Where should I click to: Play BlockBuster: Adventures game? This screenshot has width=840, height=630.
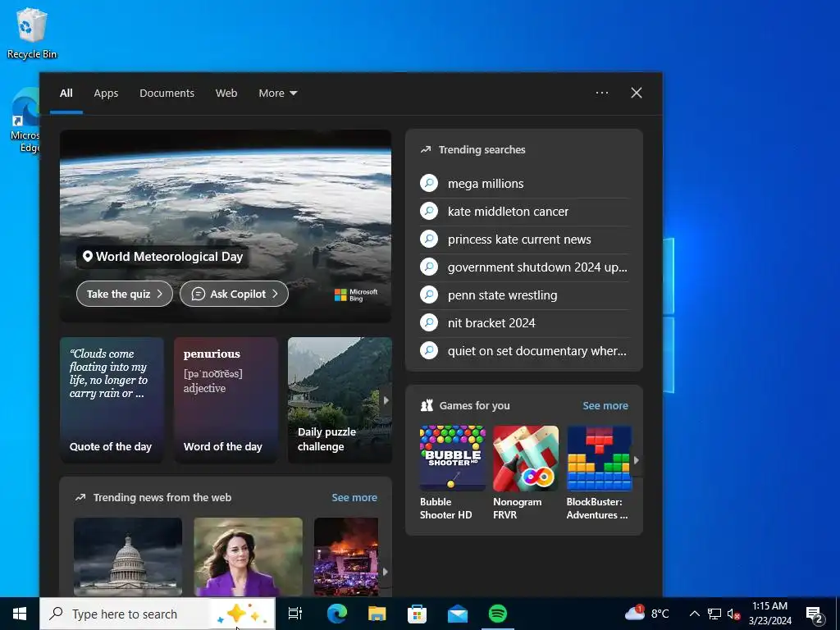click(x=599, y=472)
